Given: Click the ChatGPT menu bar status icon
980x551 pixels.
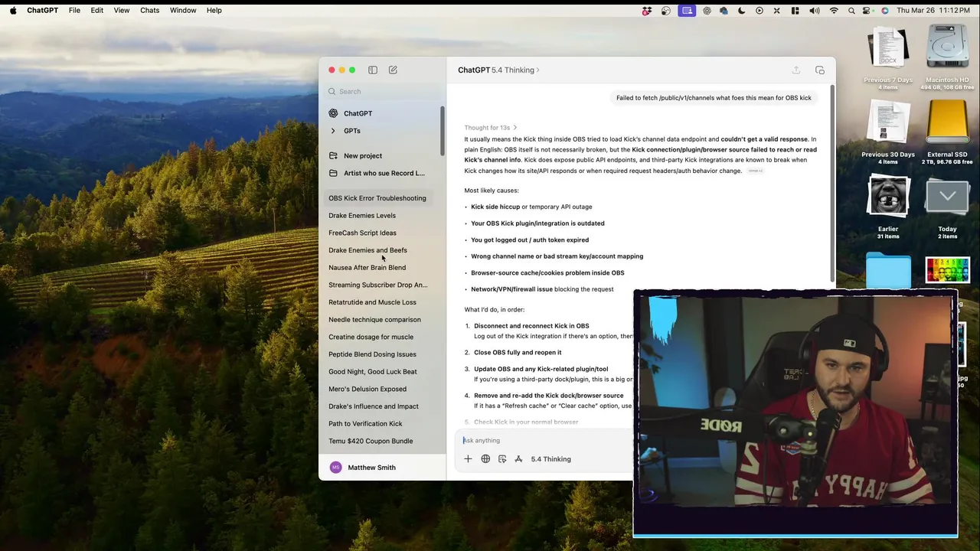Looking at the screenshot, I should (707, 11).
